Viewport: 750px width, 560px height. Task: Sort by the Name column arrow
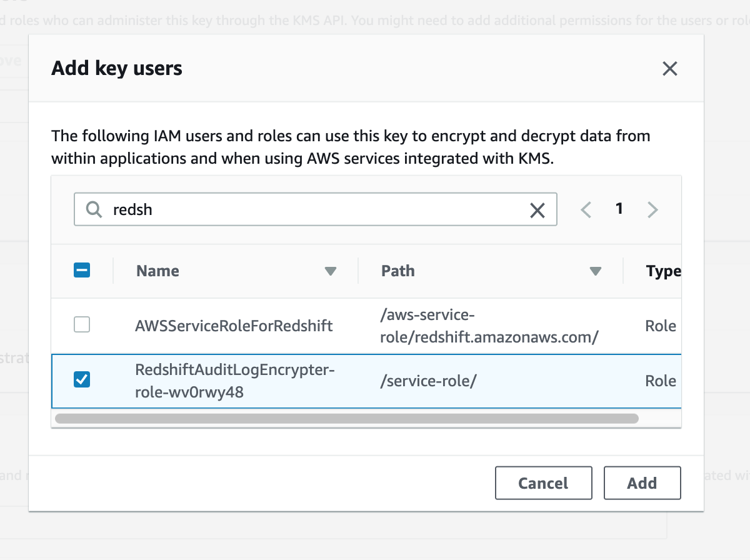(331, 271)
